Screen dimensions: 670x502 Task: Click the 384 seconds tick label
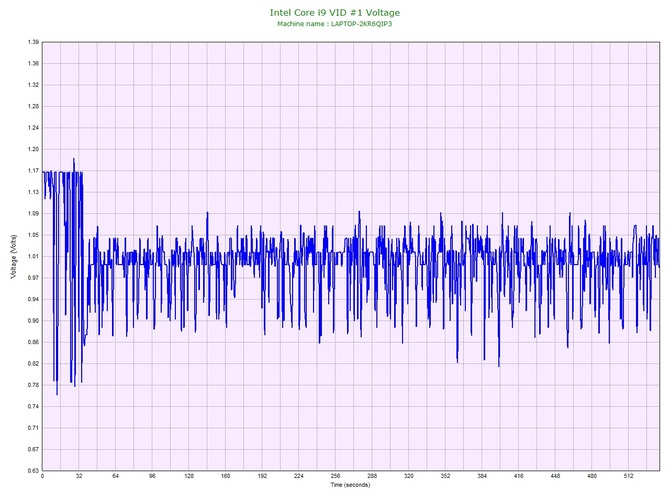pos(482,476)
